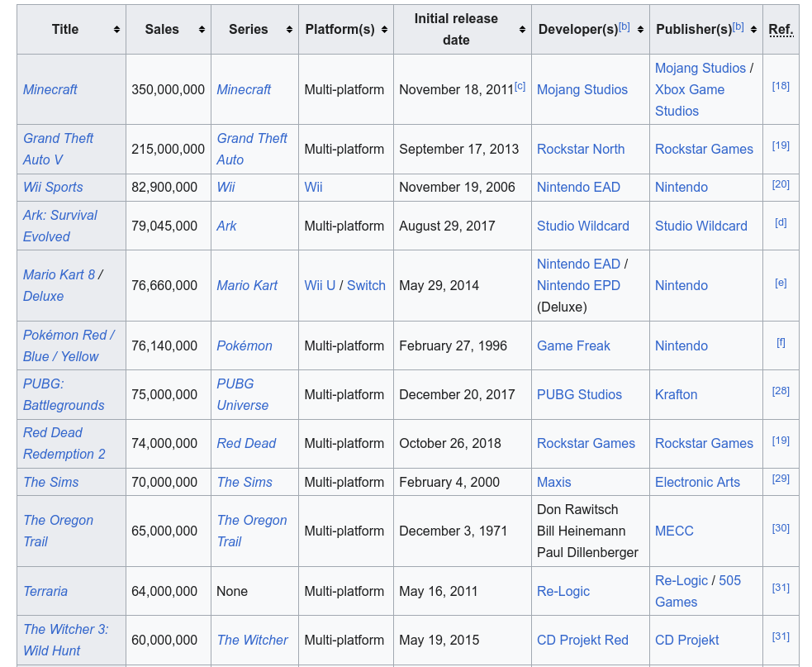
Task: Open Xbox Game Studios publisher link
Action: [690, 101]
